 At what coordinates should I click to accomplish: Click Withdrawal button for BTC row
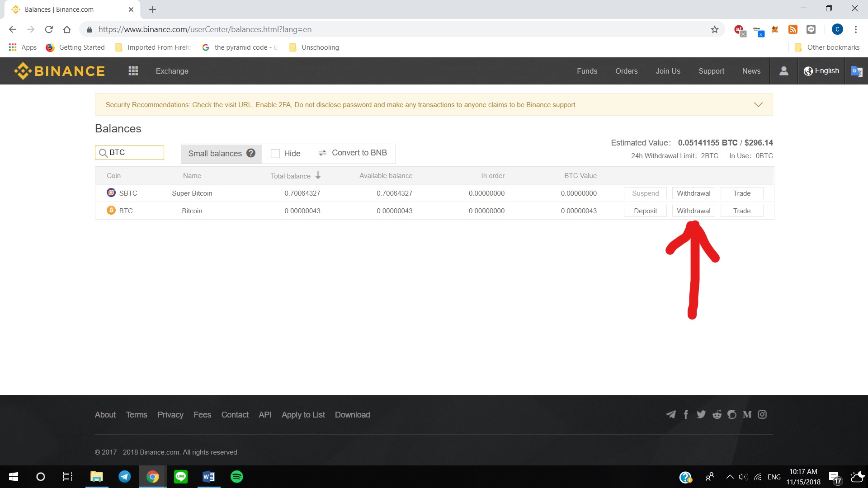tap(693, 211)
